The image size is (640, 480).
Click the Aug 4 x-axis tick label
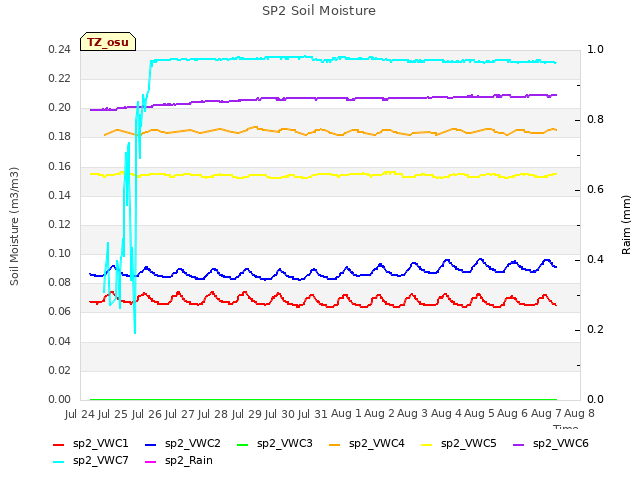click(446, 413)
